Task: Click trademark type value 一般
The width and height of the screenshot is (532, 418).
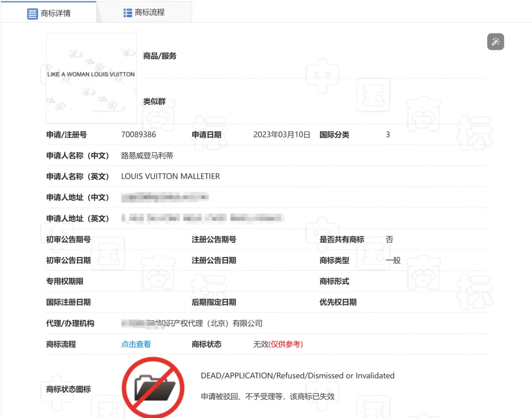Action: (x=393, y=260)
